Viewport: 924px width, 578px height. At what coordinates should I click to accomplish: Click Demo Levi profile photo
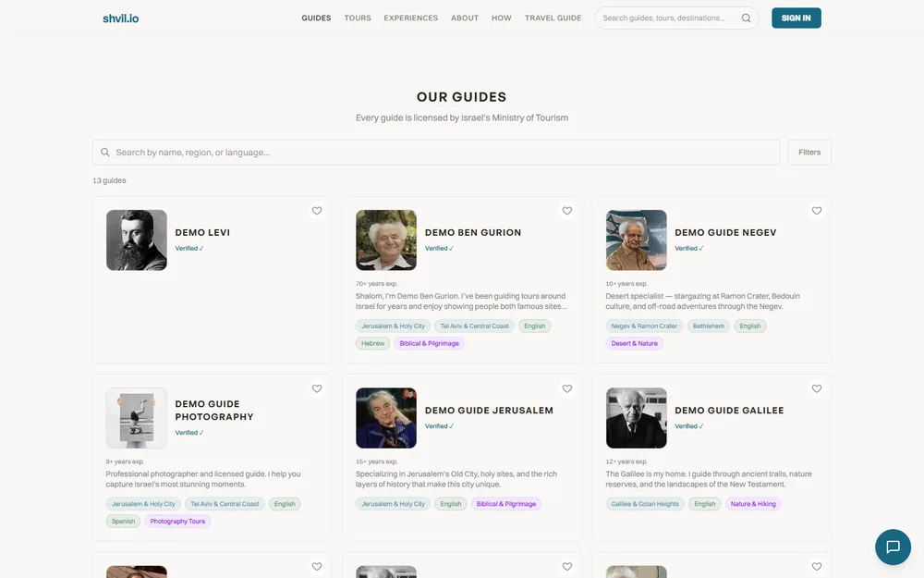point(137,240)
